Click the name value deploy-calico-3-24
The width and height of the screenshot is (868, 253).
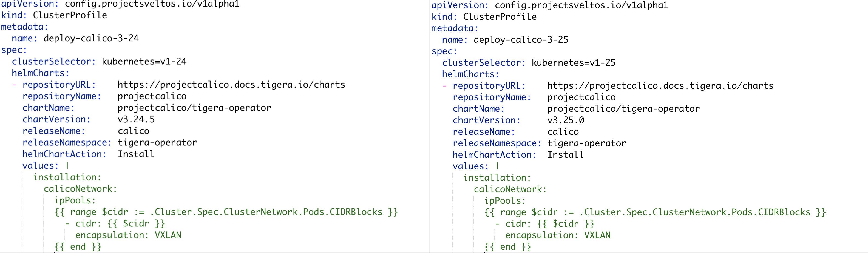pyautogui.click(x=91, y=38)
